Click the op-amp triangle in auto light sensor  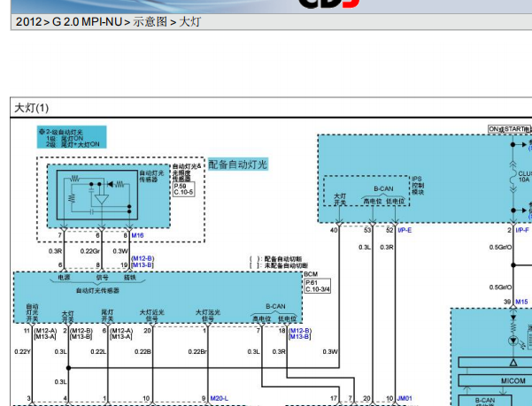[102, 199]
